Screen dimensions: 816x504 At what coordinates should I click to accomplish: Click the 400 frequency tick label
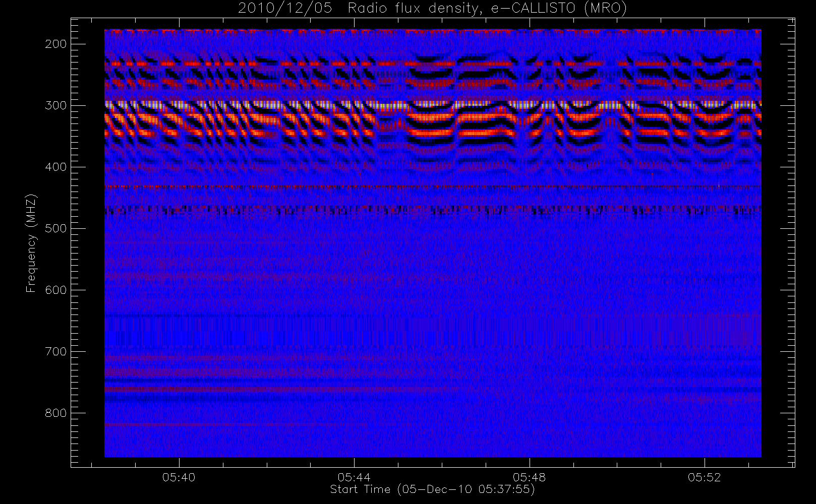pyautogui.click(x=56, y=167)
